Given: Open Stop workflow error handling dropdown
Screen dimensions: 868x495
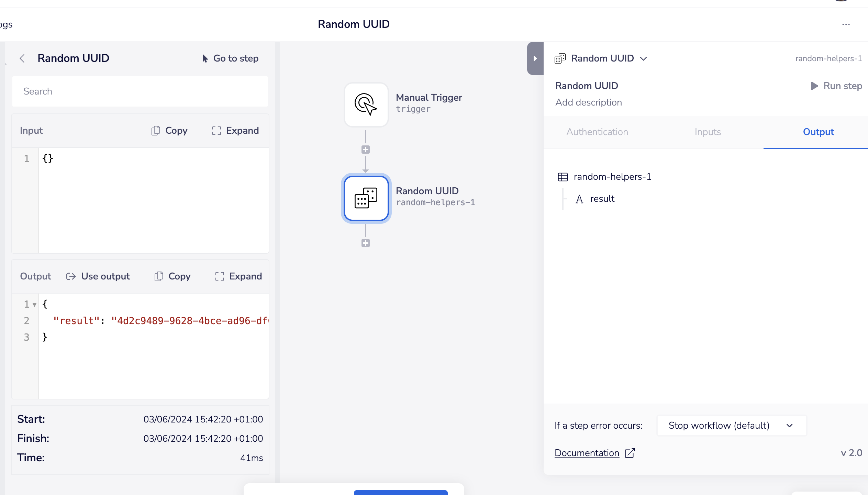Looking at the screenshot, I should tap(731, 426).
